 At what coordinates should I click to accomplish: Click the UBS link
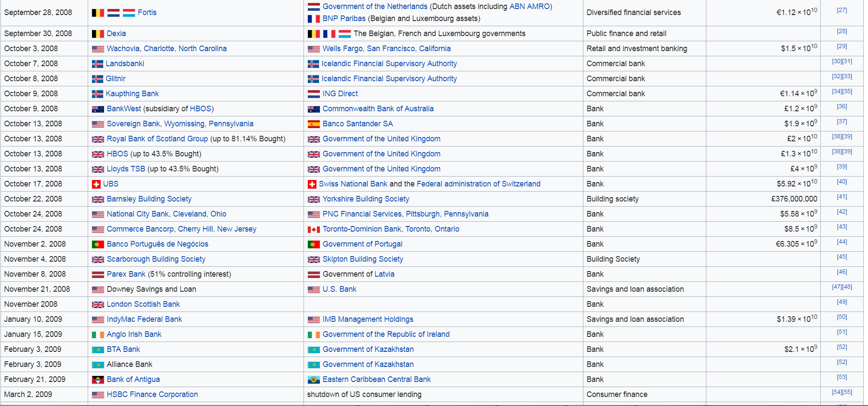click(x=110, y=184)
